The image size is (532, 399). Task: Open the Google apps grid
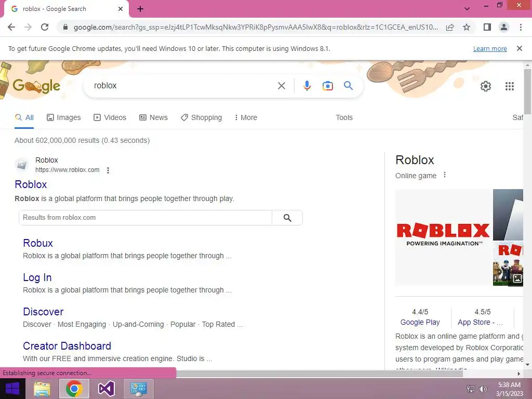(x=510, y=86)
